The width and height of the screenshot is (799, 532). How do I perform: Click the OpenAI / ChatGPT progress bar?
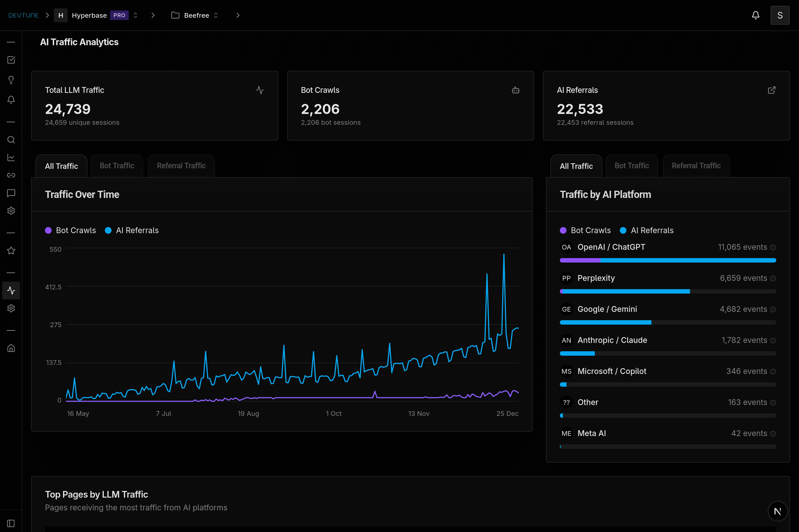[x=667, y=260]
